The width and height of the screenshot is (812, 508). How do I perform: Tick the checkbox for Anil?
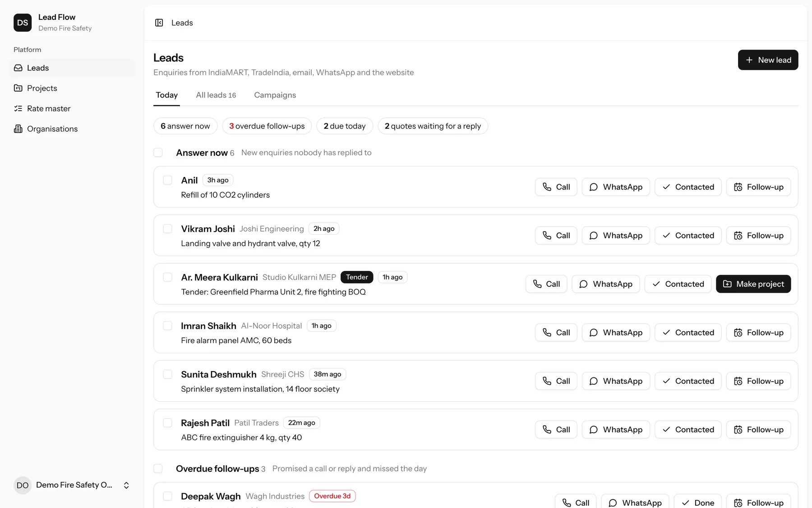(167, 180)
